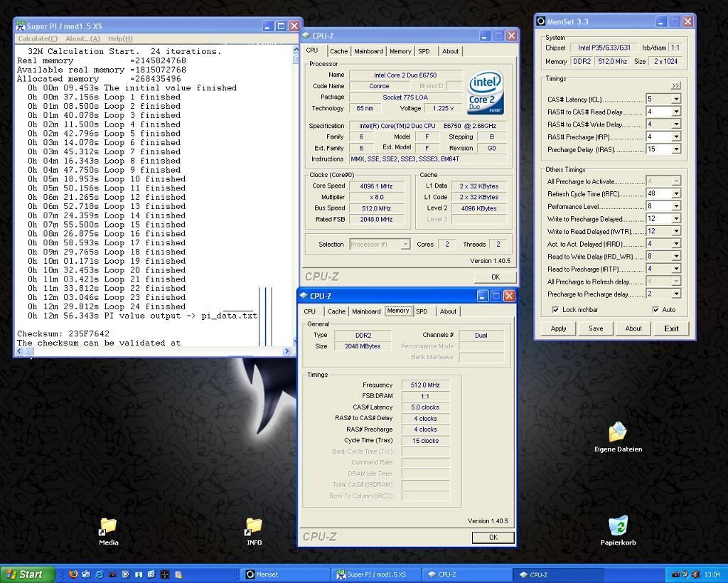Open the Performance Level dropdown
The height and width of the screenshot is (583, 728).
pos(677,206)
